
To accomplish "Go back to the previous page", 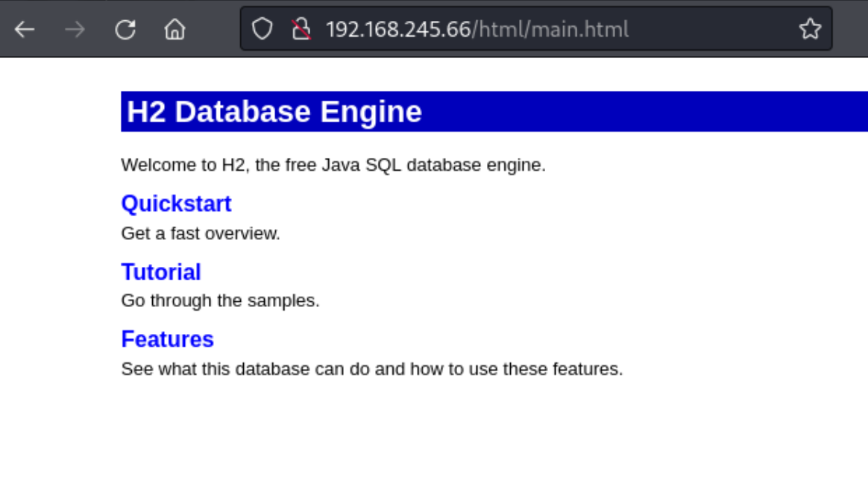I will 25,29.
